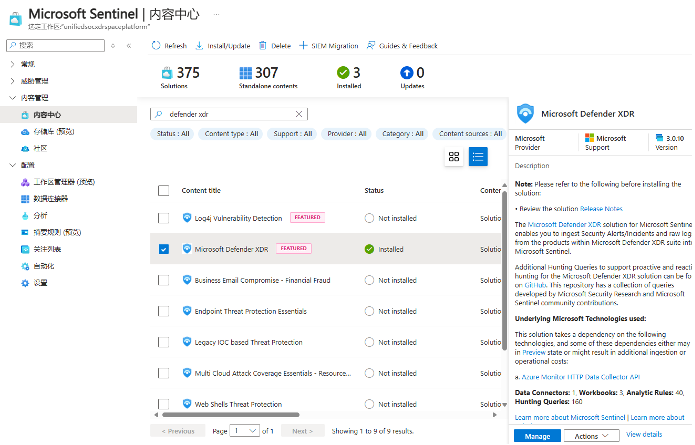Check the Web Shells Threat Protection row
This screenshot has width=695, height=445.
point(164,404)
